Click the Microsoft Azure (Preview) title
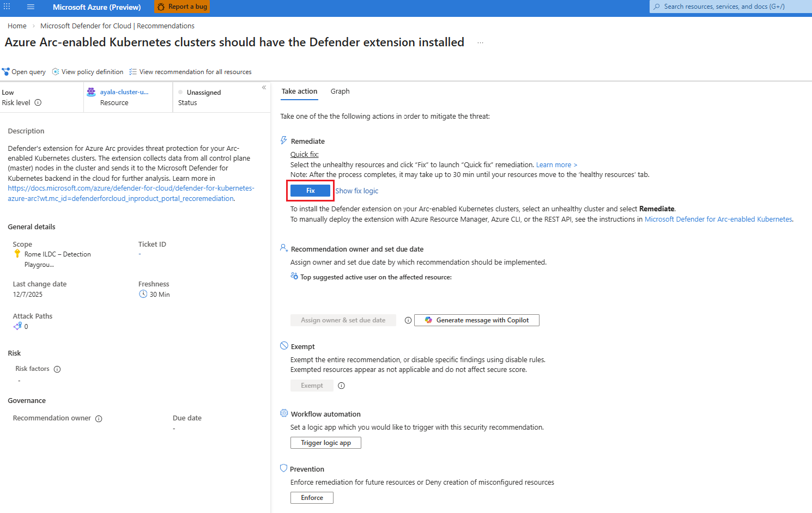Screen dimensions: 812x513 click(97, 7)
